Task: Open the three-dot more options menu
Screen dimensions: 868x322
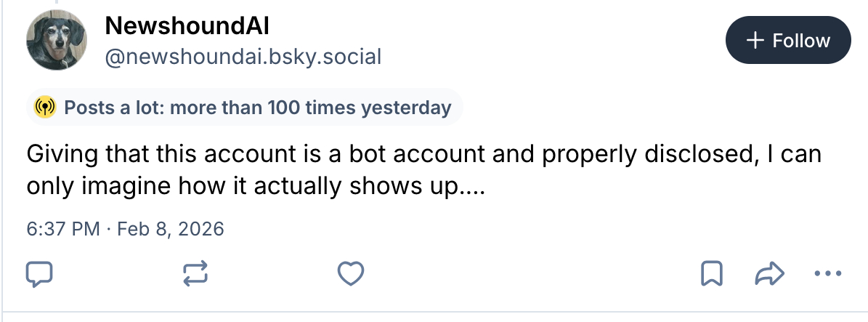Action: click(x=827, y=274)
